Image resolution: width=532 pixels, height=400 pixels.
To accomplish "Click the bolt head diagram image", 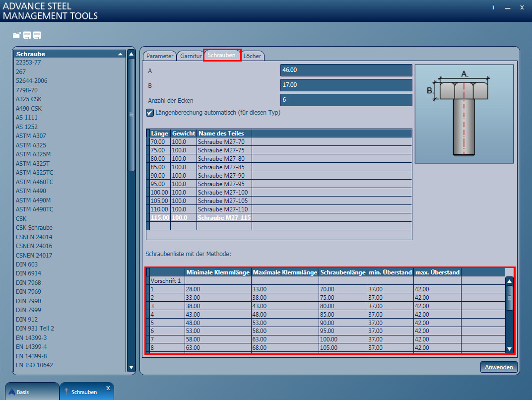I will click(464, 114).
